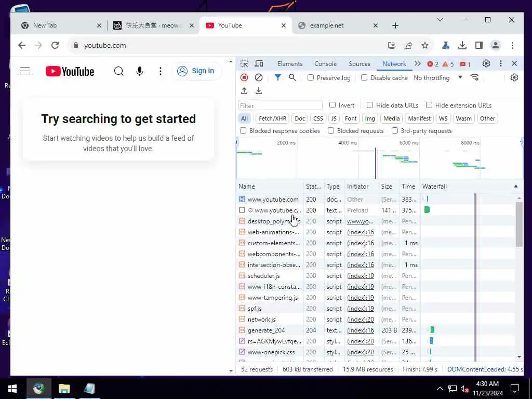
Task: Select the Network panel tab
Action: coord(394,64)
